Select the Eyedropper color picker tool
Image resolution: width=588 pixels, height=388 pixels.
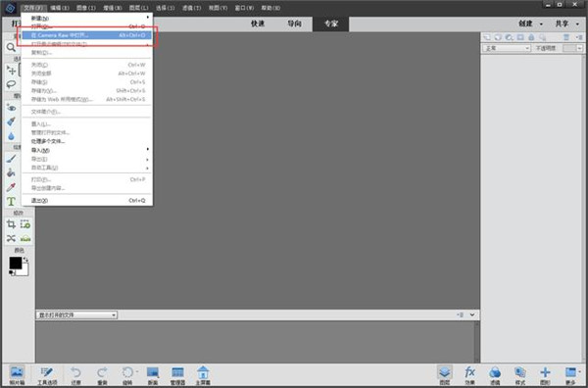[11, 187]
